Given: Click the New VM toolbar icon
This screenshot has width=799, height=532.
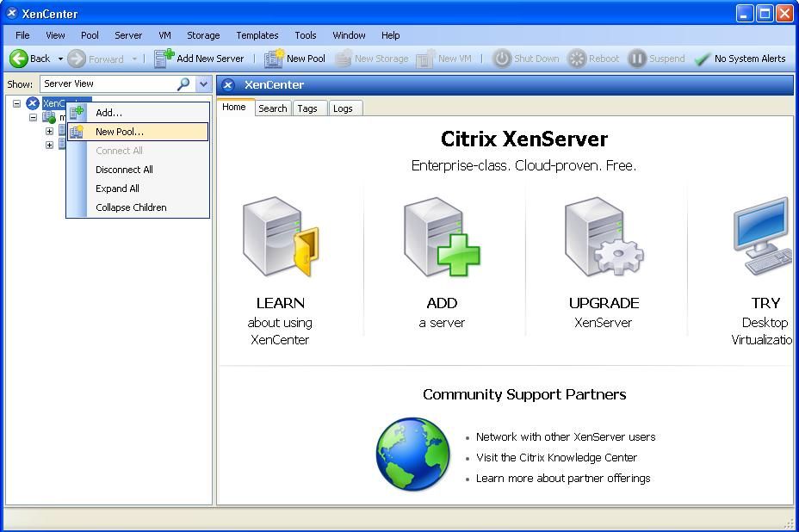Looking at the screenshot, I should pos(425,58).
